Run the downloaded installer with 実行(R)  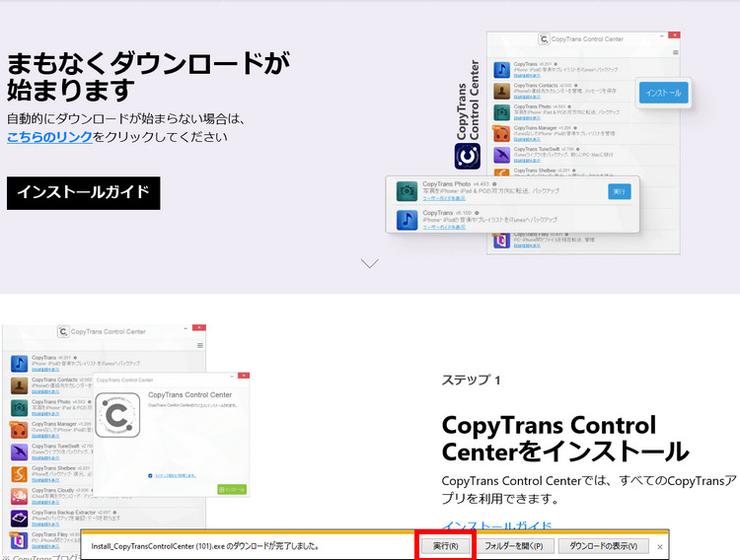click(446, 546)
